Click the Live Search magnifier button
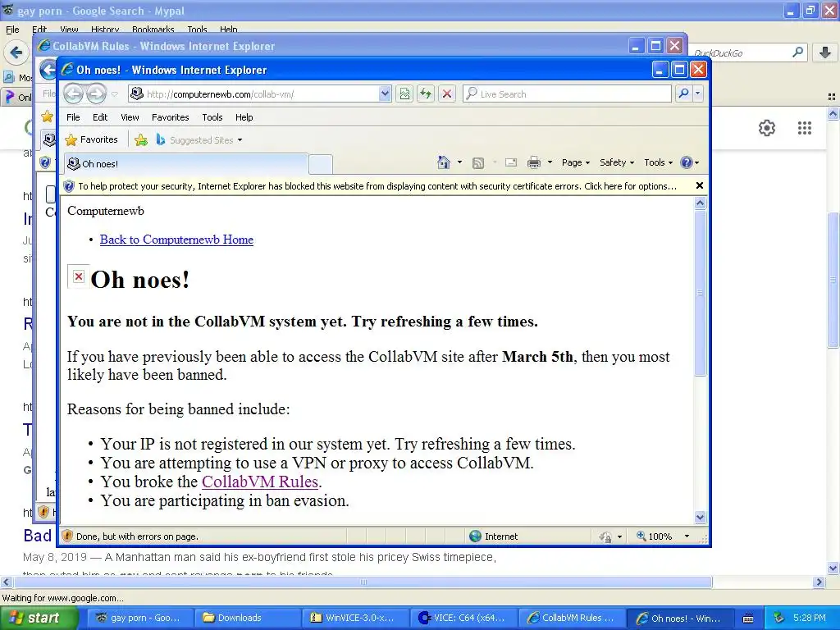Viewport: 840px width, 630px height. [683, 94]
